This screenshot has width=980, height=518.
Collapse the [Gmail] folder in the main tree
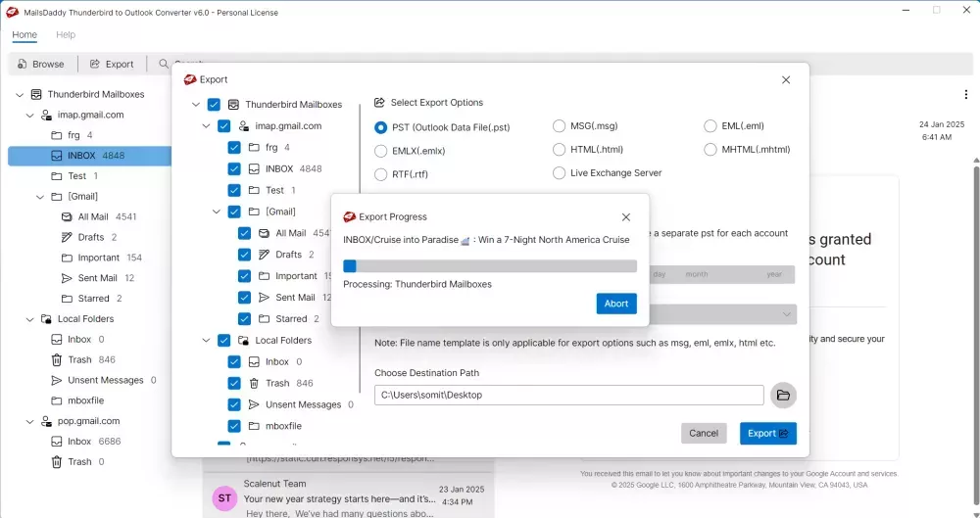40,197
